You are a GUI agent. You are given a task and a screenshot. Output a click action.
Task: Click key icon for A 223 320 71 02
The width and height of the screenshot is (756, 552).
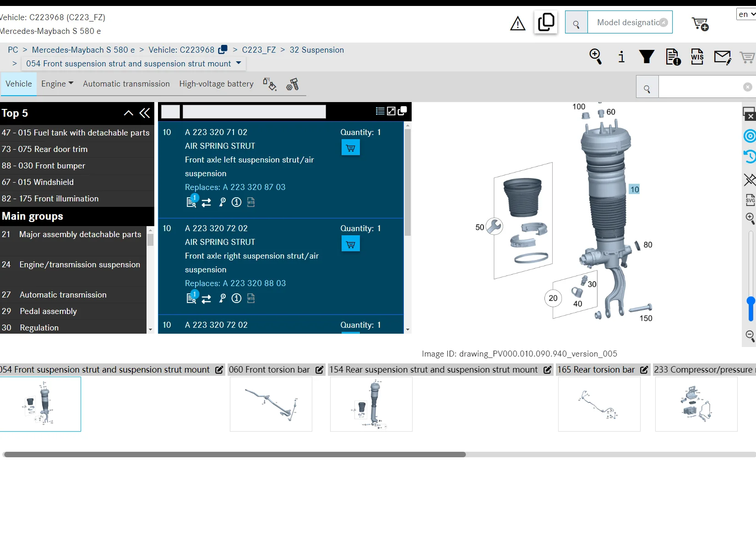pos(222,202)
